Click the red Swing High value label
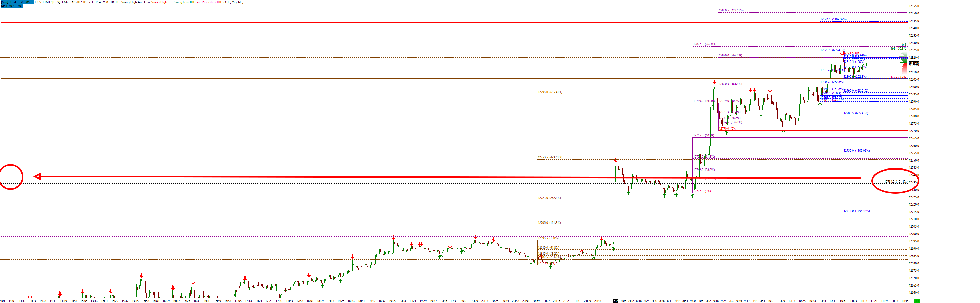980x303 pixels. (162, 2)
